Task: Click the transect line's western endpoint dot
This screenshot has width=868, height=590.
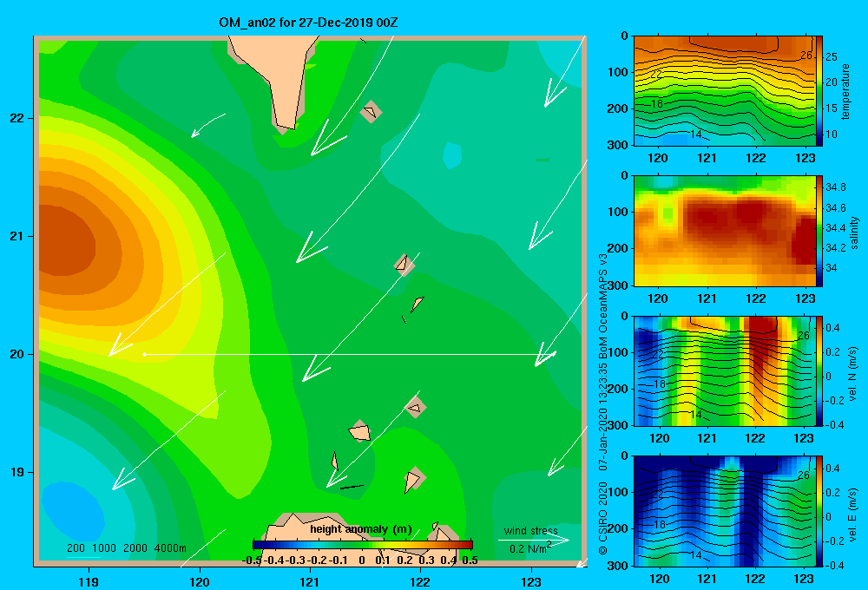Action: [144, 354]
